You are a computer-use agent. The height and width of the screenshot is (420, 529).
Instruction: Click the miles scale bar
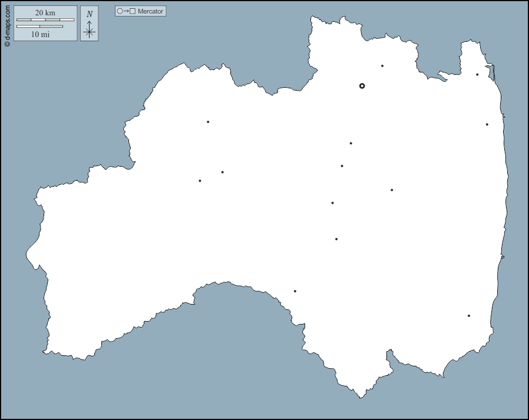coord(39,27)
